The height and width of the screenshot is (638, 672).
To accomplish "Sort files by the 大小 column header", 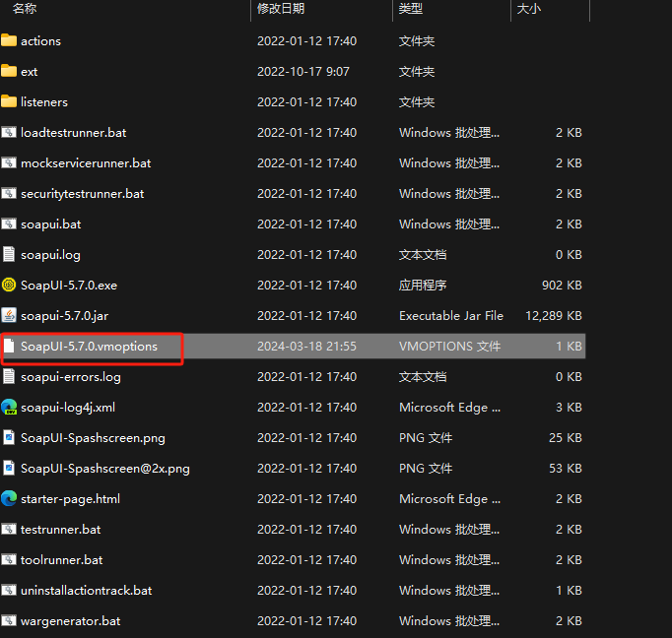I will pos(529,8).
